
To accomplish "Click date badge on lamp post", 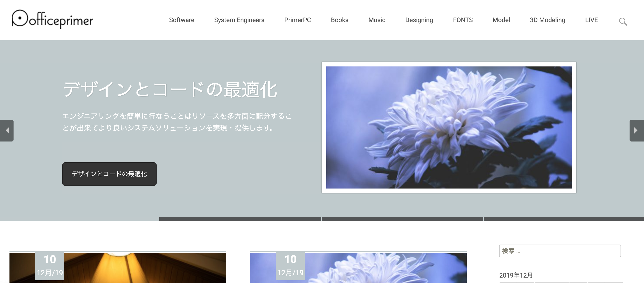I will (x=49, y=266).
